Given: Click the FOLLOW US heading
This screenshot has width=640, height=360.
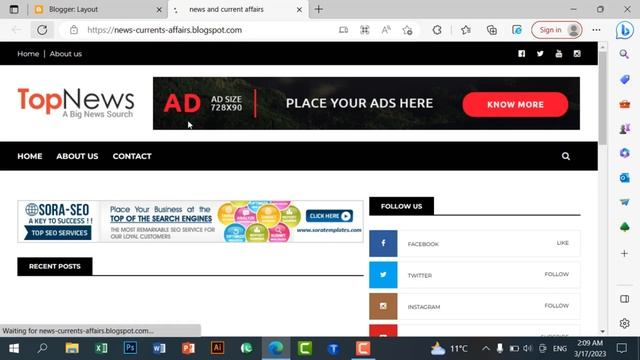Looking at the screenshot, I should pos(401,206).
